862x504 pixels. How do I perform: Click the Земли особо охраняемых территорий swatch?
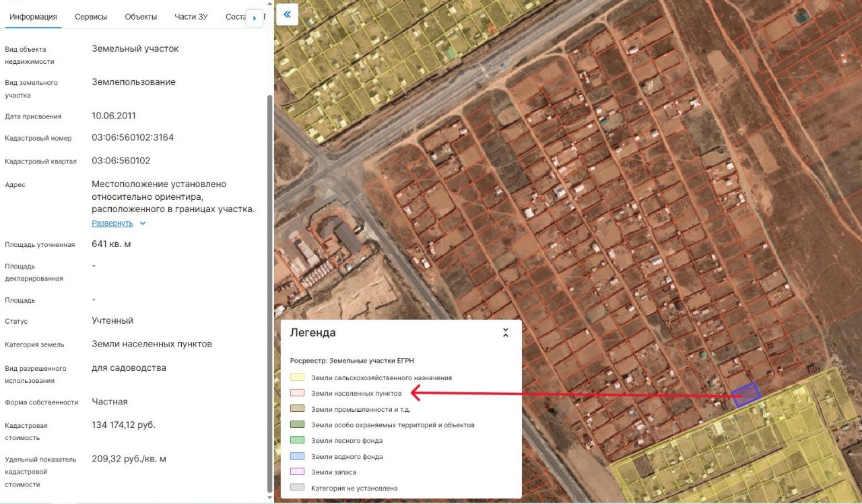[297, 425]
